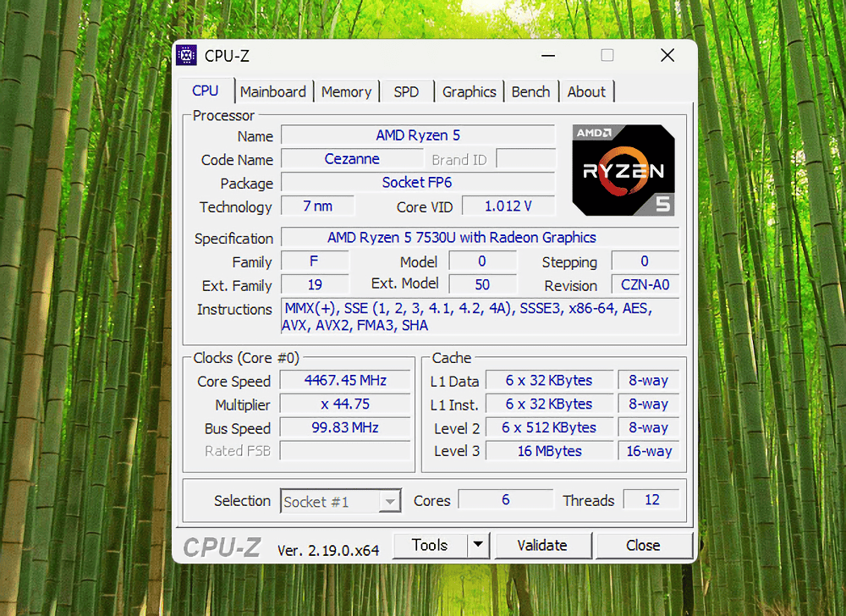Click the Validate button
This screenshot has height=616, width=846.
tap(542, 545)
